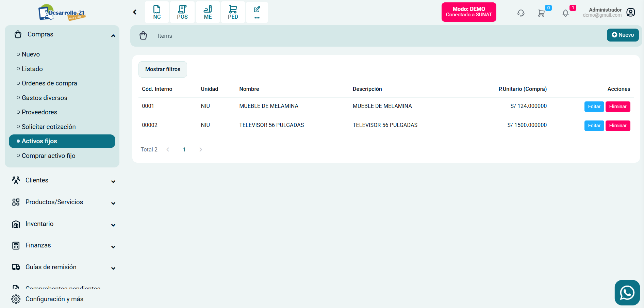Collapse the sidebar with the back arrow
This screenshot has height=308, width=644.
135,12
